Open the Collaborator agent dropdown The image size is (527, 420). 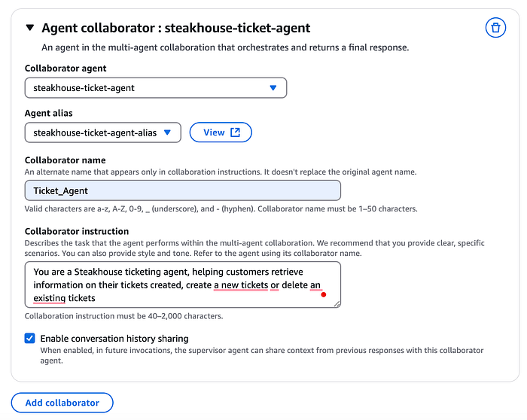point(156,88)
